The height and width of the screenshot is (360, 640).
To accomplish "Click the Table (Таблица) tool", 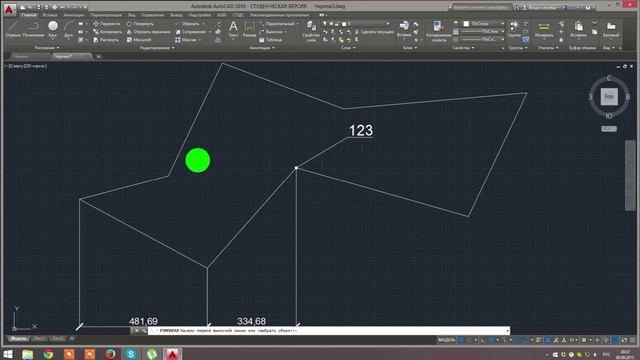I will 271,40.
